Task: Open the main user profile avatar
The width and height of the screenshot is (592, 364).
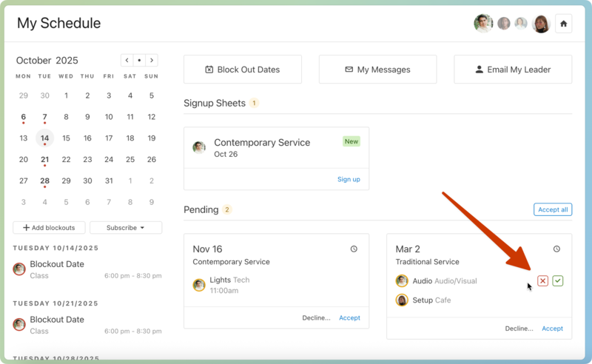Action: pyautogui.click(x=483, y=24)
